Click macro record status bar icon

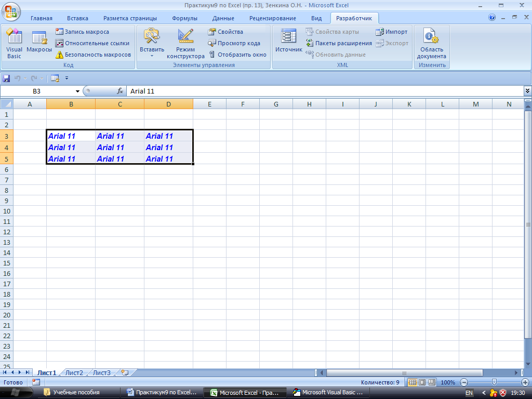click(x=36, y=382)
